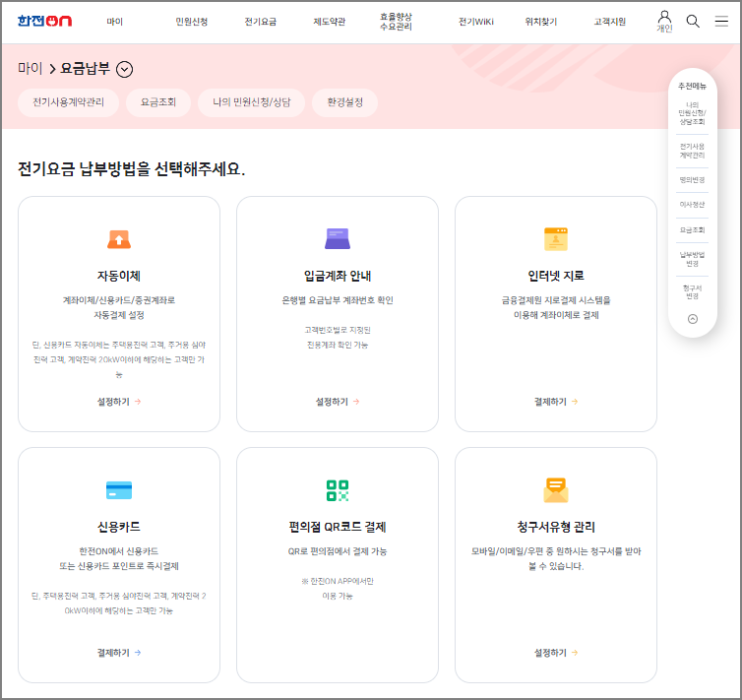
Task: Click 요금조회 in the 추천메뉴 sidebar
Action: [x=693, y=229]
